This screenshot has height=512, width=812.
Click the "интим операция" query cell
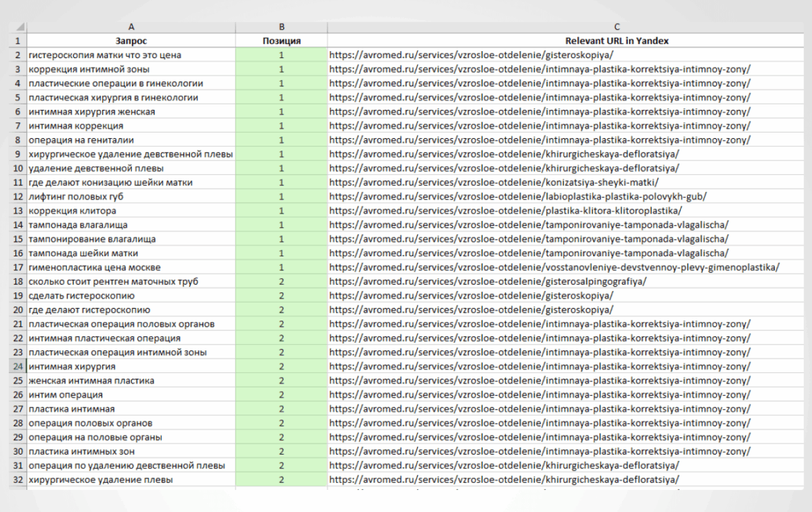click(x=66, y=395)
